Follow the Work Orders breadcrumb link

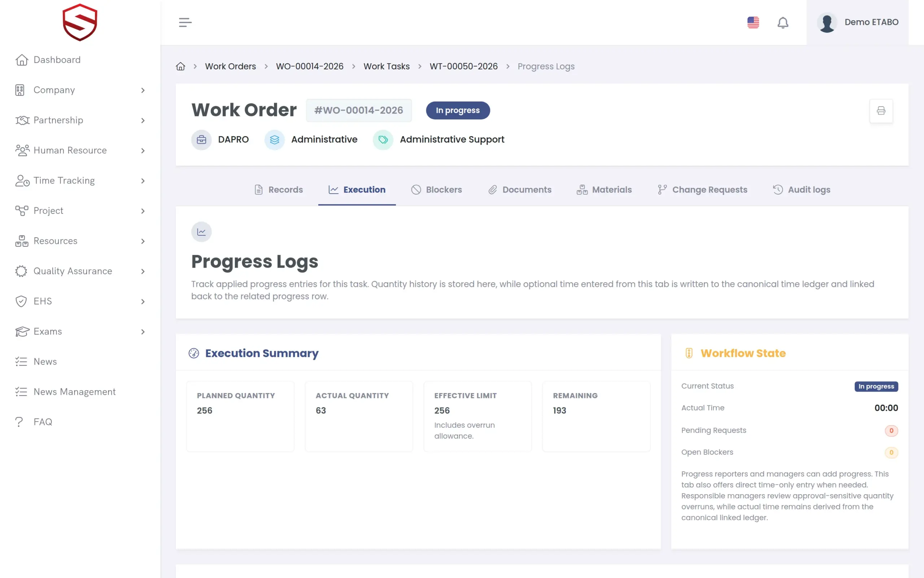point(231,66)
